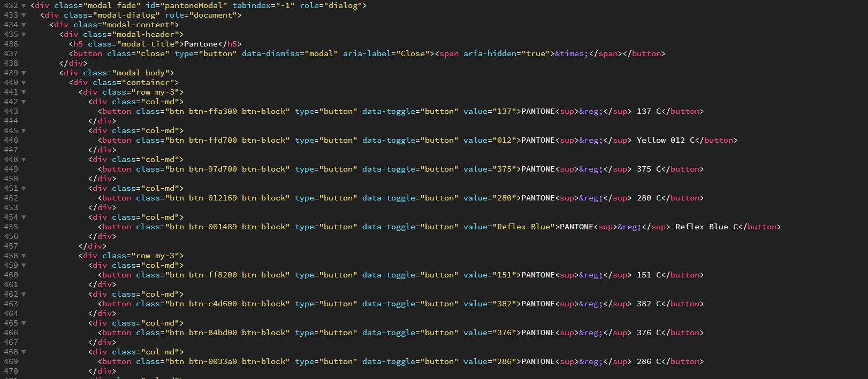Fold the container div on line 440

[x=24, y=82]
